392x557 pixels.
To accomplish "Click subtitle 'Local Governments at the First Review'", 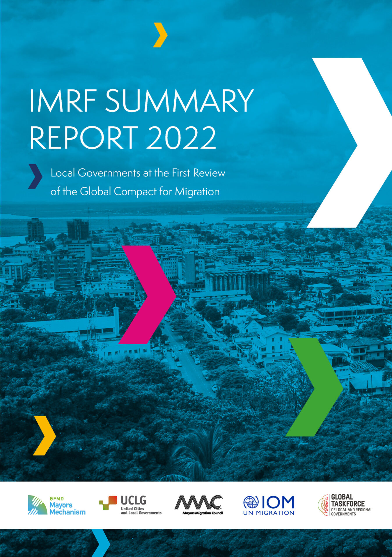I will tap(138, 173).
